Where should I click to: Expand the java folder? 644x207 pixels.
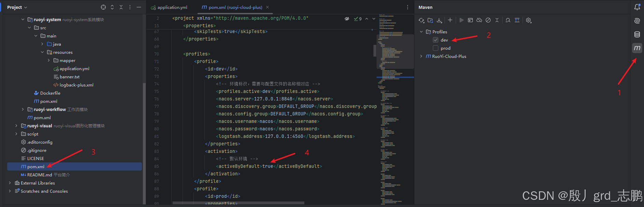coord(42,44)
